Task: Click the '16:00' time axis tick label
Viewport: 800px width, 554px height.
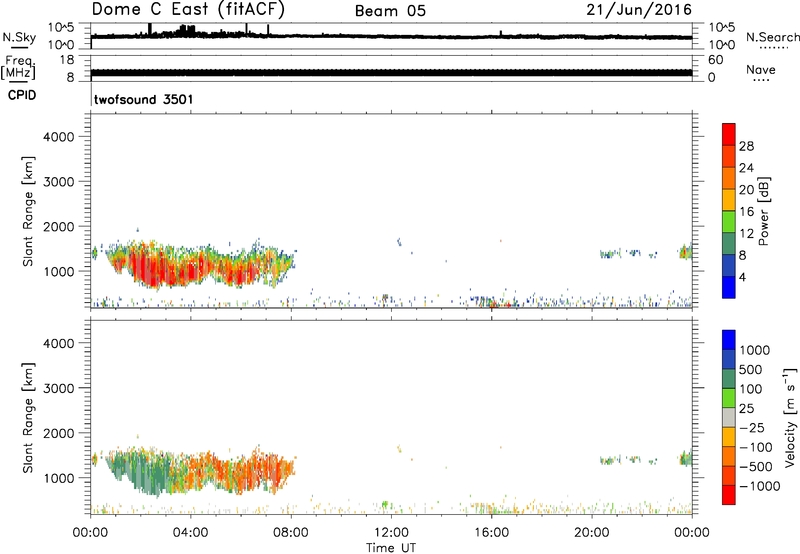Action: pyautogui.click(x=491, y=533)
